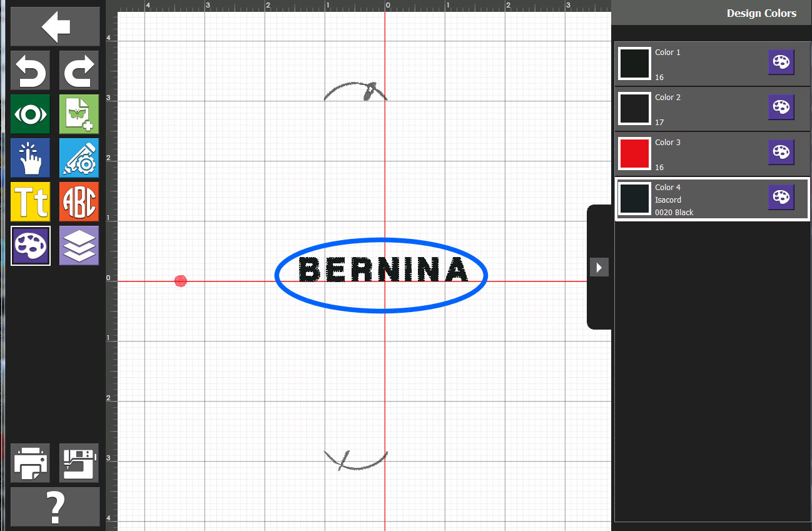Click the Design Colors panel title
This screenshot has width=812, height=531.
click(x=761, y=13)
